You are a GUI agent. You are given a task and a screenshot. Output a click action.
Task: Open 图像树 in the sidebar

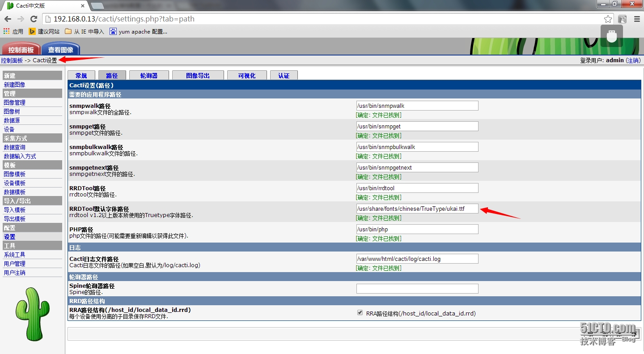point(12,111)
